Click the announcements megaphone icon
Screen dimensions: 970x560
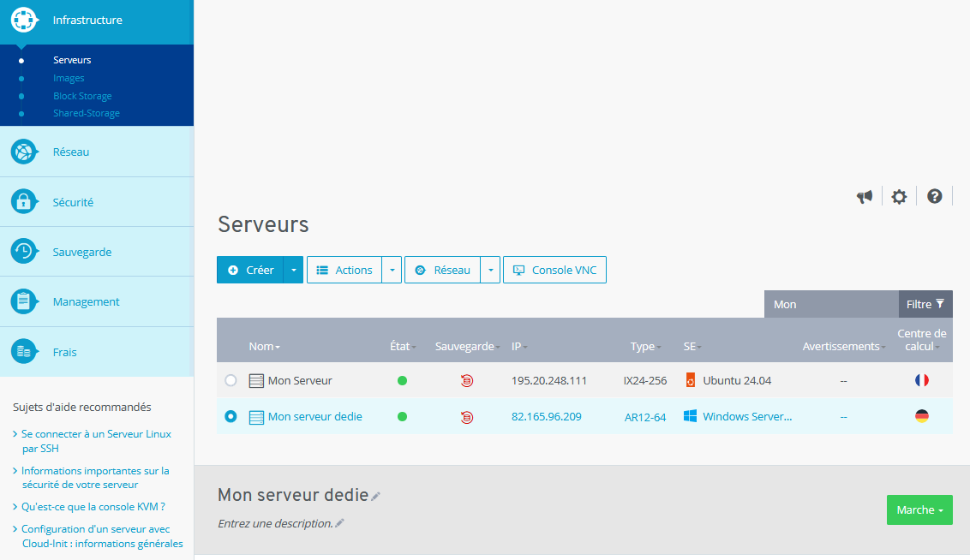pos(865,197)
